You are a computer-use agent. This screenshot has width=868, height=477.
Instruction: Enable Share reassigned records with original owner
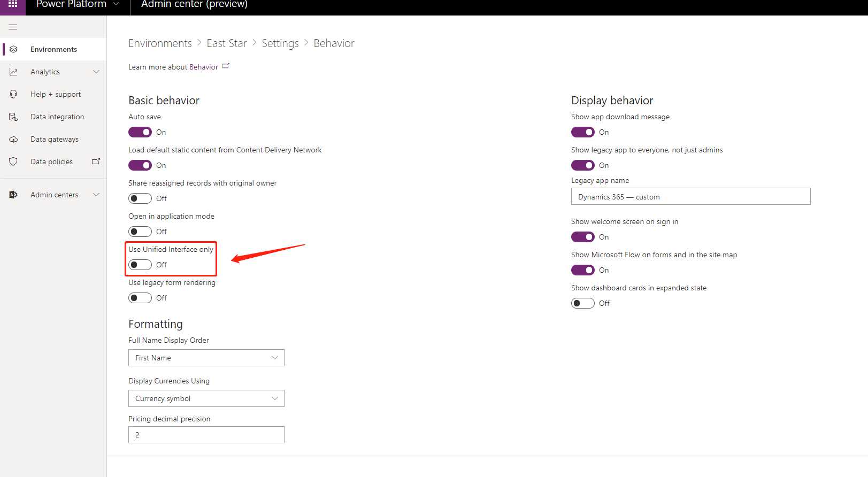(x=140, y=198)
